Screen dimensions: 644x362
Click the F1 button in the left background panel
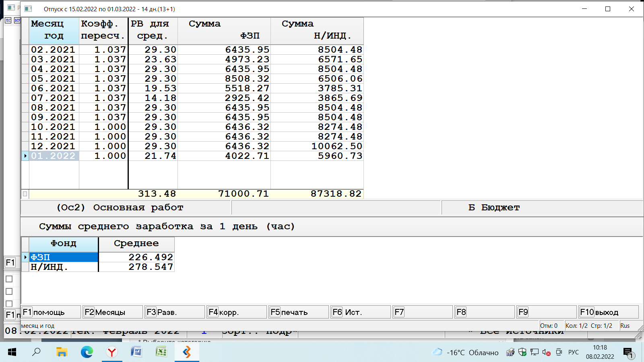click(x=10, y=263)
